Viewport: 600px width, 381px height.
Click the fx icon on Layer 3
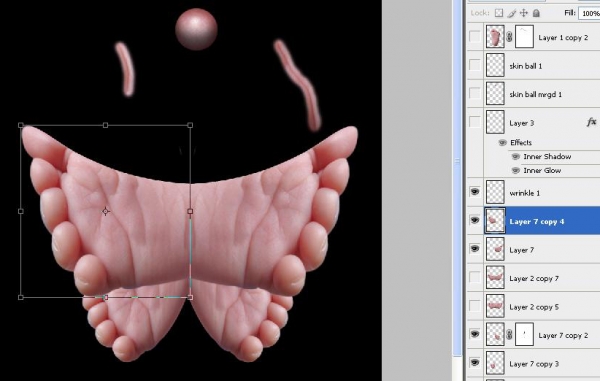click(591, 122)
